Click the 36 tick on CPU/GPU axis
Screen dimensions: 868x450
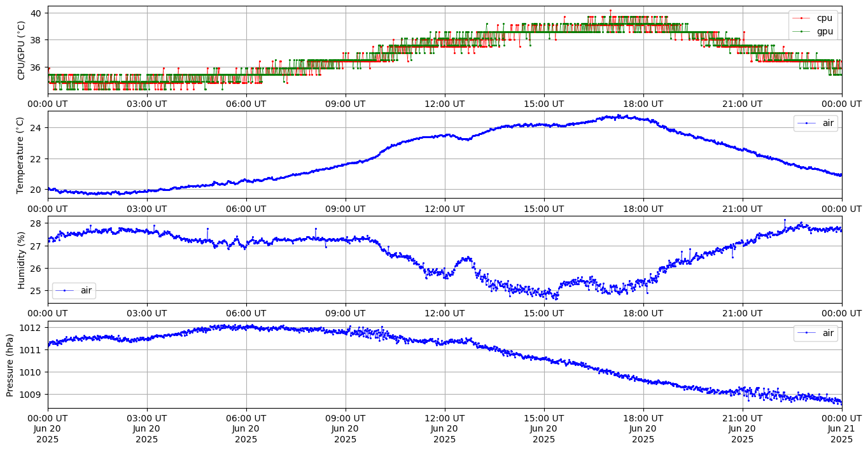tap(36, 67)
